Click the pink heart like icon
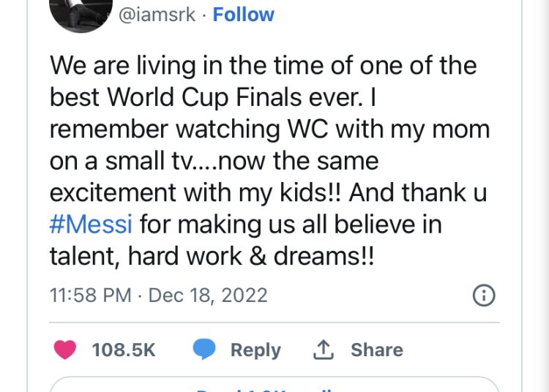Image resolution: width=549 pixels, height=392 pixels. [x=64, y=350]
